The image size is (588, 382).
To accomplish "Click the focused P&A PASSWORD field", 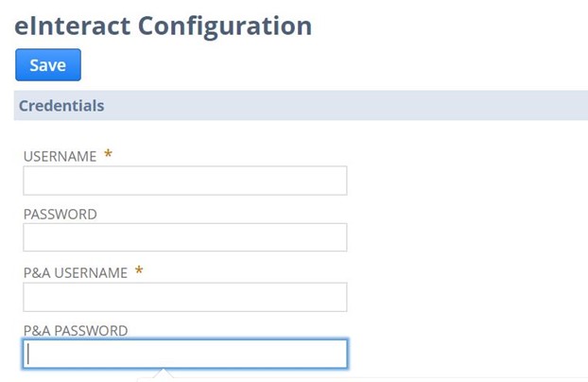I will coord(185,354).
